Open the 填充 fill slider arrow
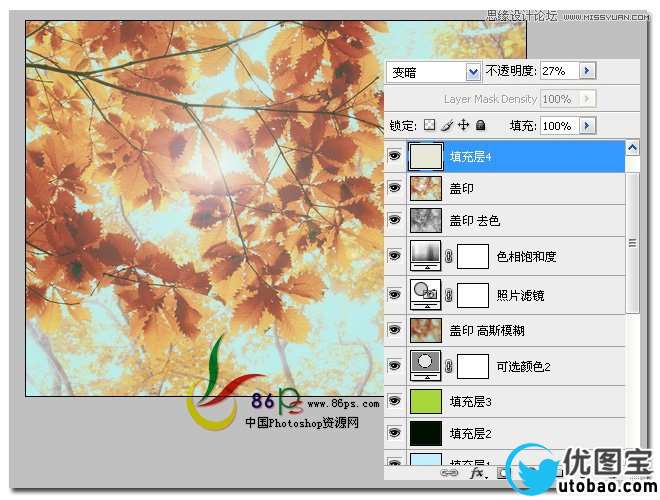The height and width of the screenshot is (500, 660). 588,125
